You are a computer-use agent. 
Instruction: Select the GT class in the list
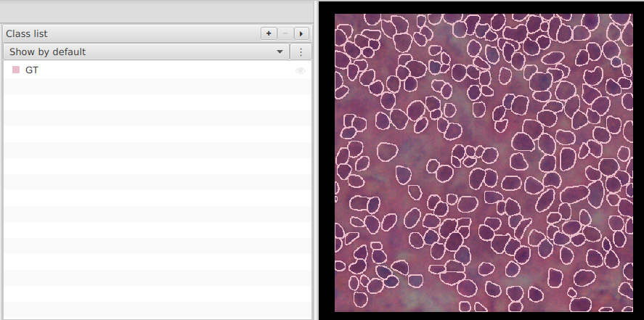coord(32,70)
